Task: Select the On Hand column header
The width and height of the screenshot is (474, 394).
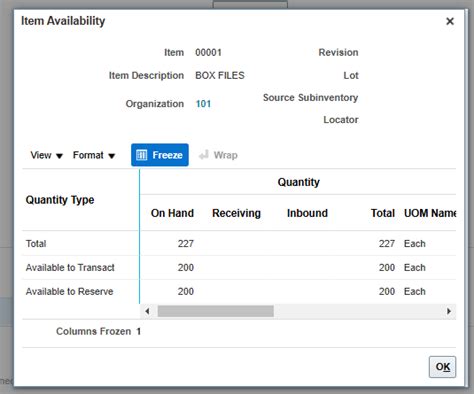Action: point(172,213)
